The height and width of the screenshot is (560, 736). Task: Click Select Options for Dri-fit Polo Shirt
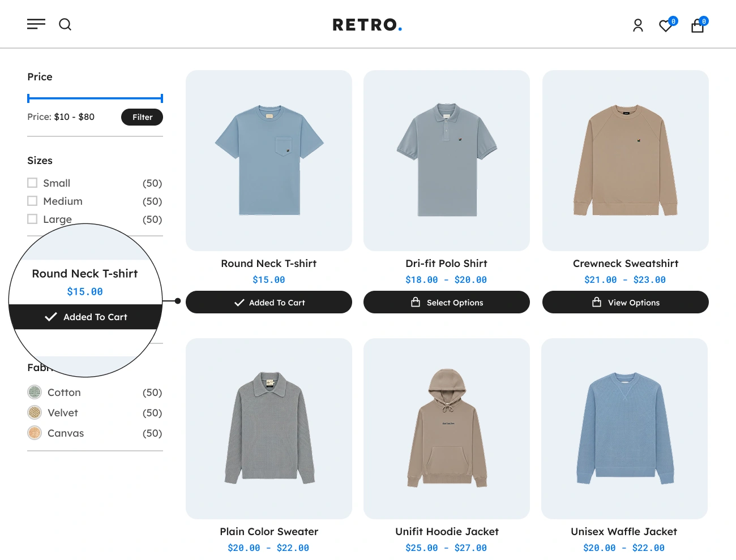pyautogui.click(x=447, y=302)
